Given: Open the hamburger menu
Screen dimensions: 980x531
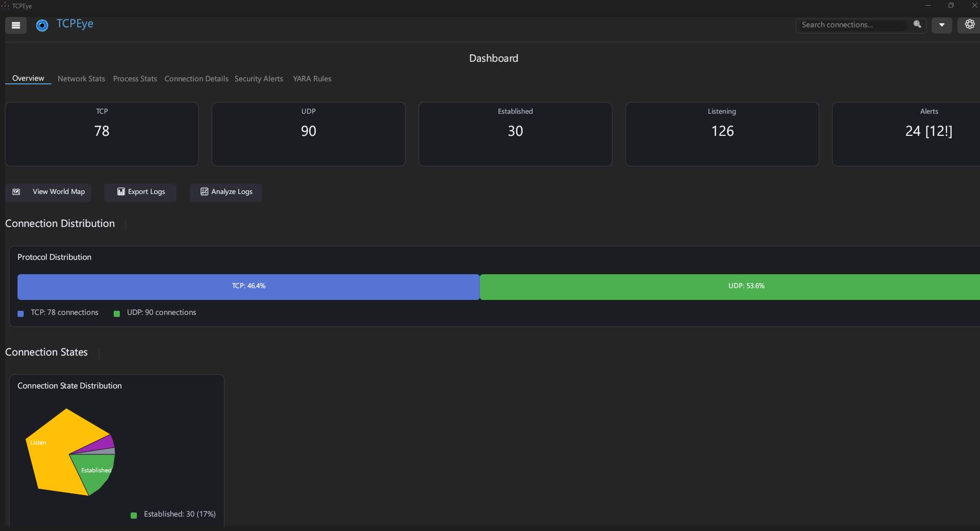Looking at the screenshot, I should point(16,25).
